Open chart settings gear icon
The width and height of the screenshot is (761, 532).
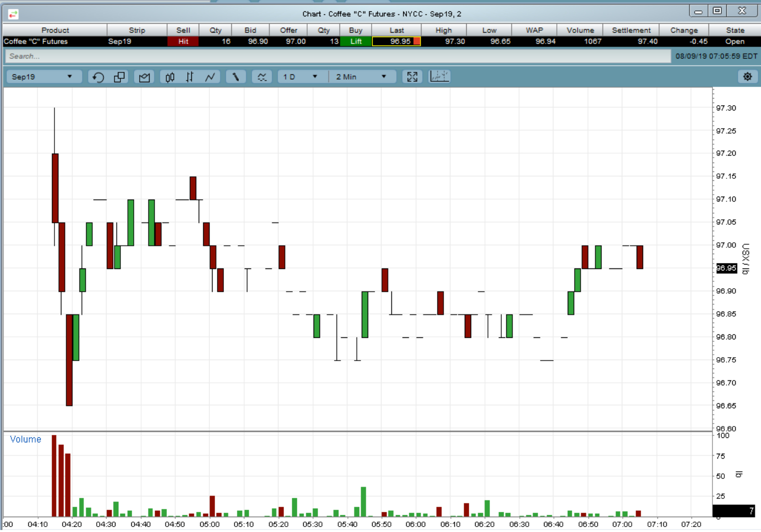[748, 76]
